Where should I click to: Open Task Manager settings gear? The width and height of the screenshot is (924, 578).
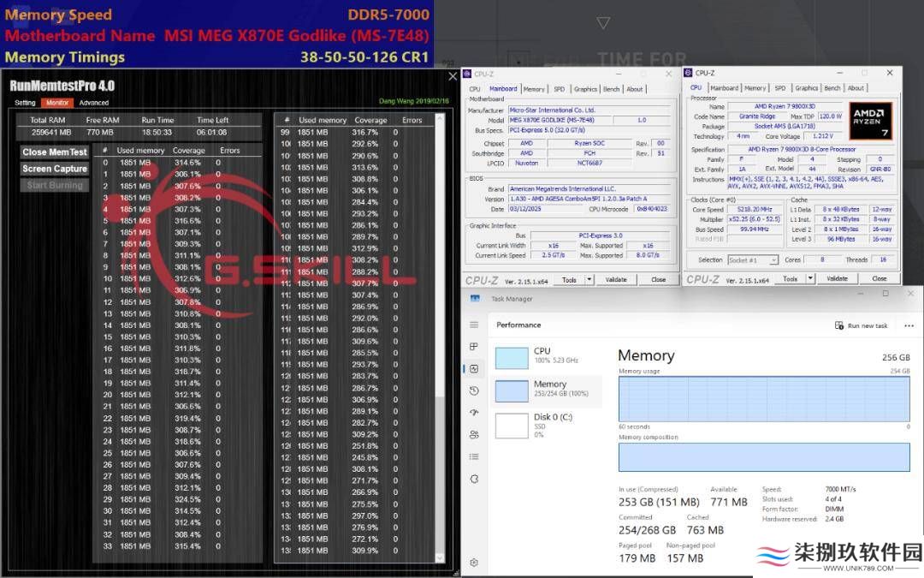(x=474, y=563)
